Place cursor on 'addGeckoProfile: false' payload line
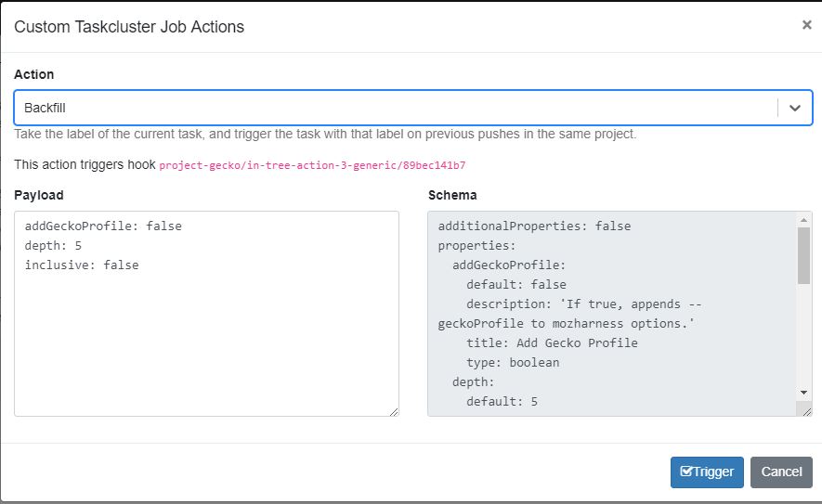The height and width of the screenshot is (504, 822). coord(103,226)
